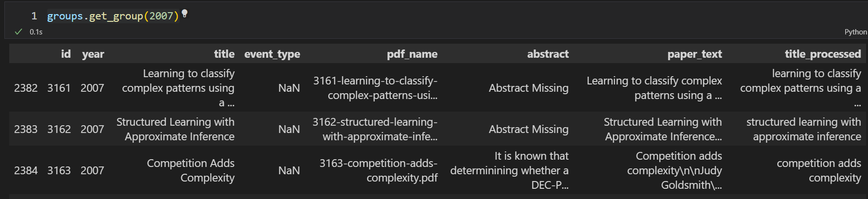Click row index 2384
This screenshot has width=868, height=199.
pyautogui.click(x=26, y=170)
